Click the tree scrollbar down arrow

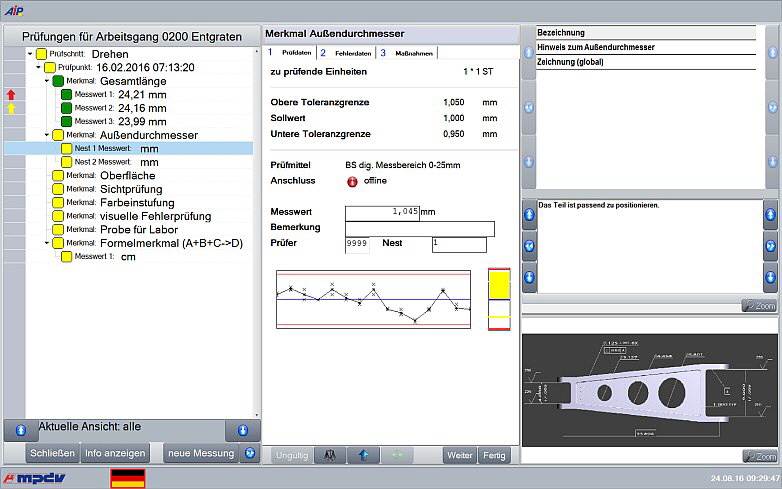point(257,415)
